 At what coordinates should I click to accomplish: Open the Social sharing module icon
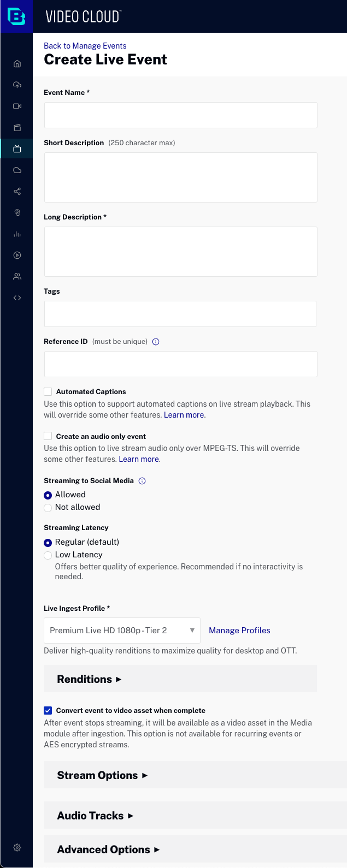click(x=16, y=191)
